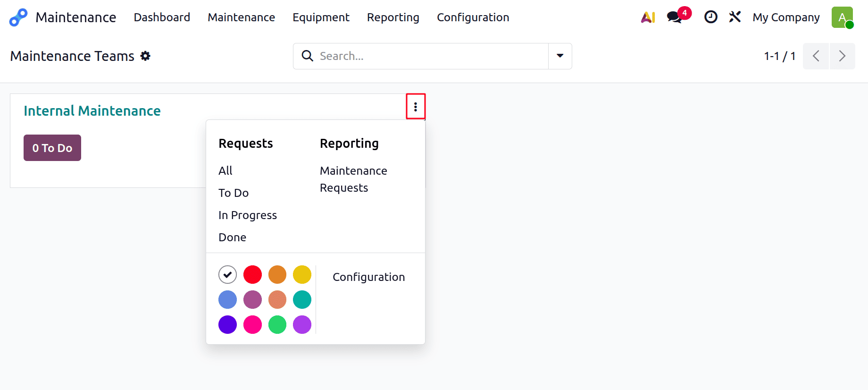Click the 0 To Do button
The height and width of the screenshot is (390, 868).
pyautogui.click(x=52, y=148)
